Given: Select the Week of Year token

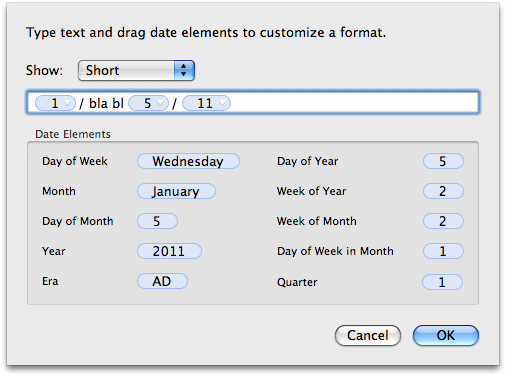Looking at the screenshot, I should pos(443,191).
